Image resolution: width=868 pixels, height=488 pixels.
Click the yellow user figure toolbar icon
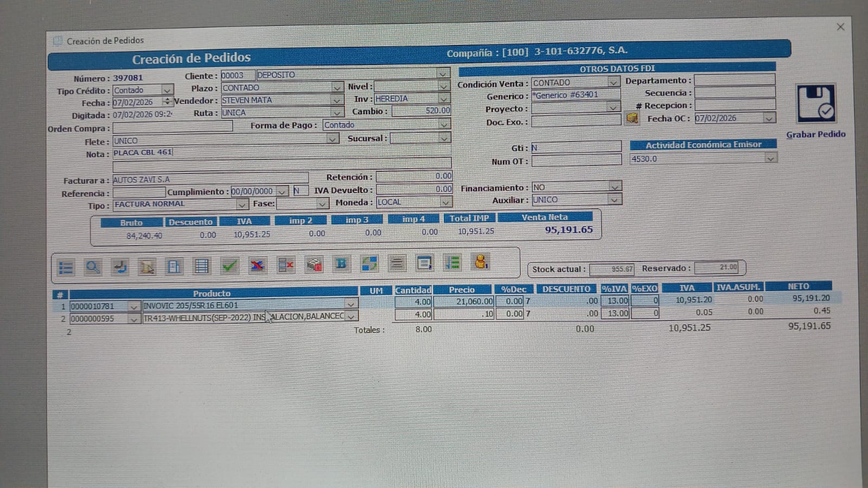(x=481, y=262)
